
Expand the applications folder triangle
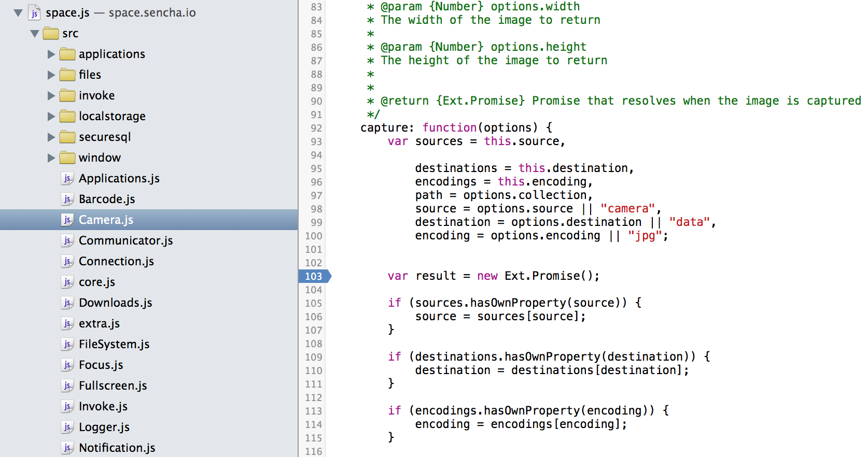click(x=51, y=54)
